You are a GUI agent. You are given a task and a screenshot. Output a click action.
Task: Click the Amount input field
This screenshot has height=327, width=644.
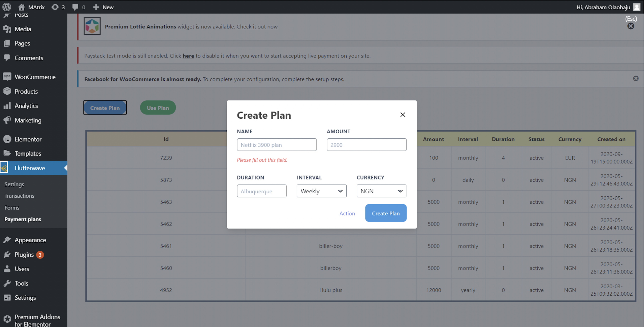tap(366, 145)
